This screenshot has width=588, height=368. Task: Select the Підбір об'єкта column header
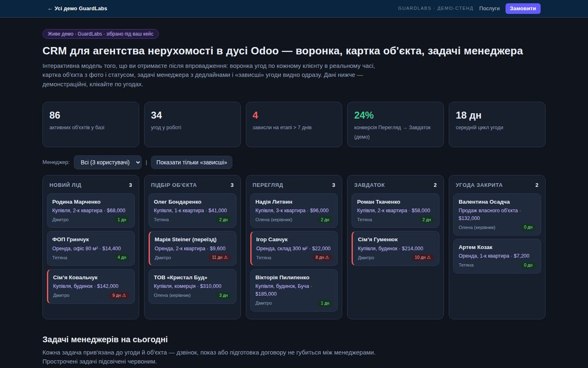174,185
